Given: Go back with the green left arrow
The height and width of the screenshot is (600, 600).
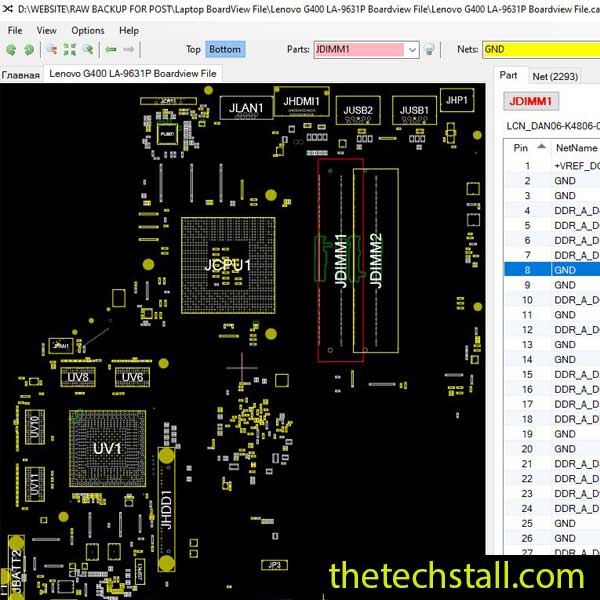Looking at the screenshot, I should [111, 49].
